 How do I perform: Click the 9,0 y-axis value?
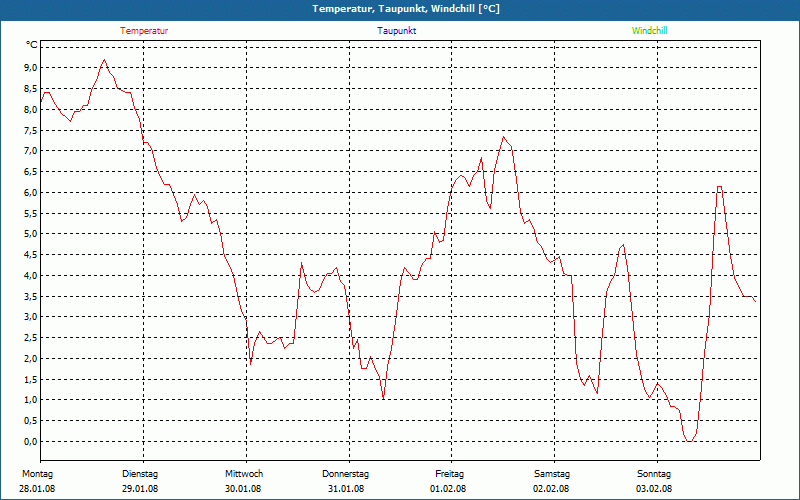coord(31,67)
